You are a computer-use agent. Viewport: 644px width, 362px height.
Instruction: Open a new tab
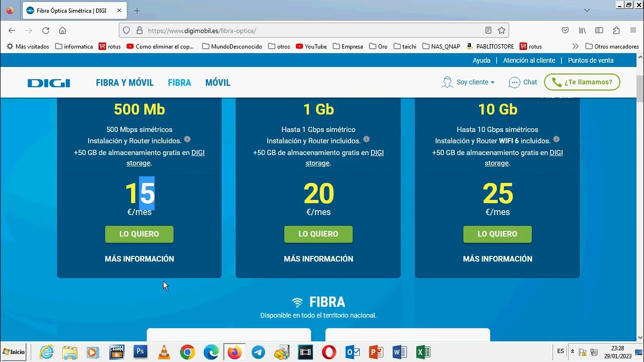pyautogui.click(x=137, y=11)
